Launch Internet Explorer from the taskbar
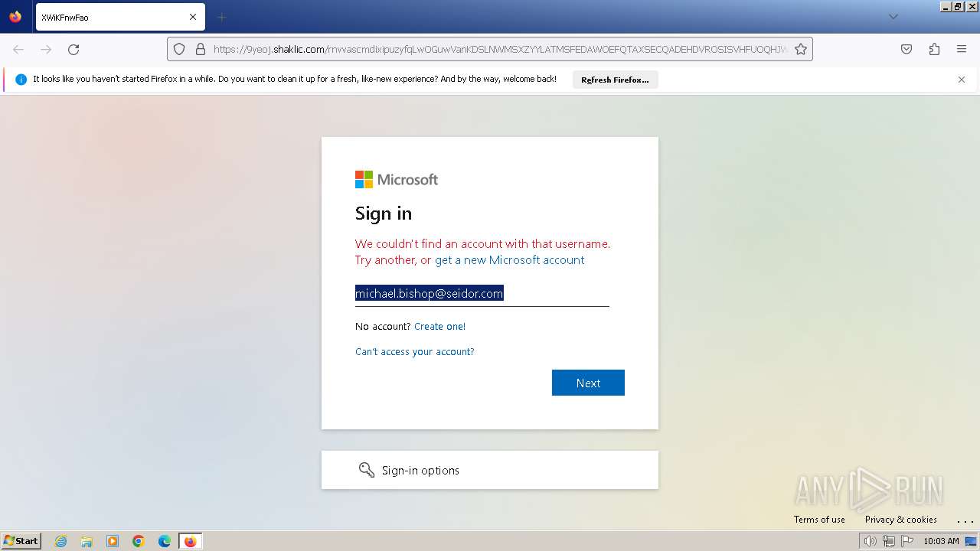This screenshot has width=980, height=551. (x=61, y=541)
